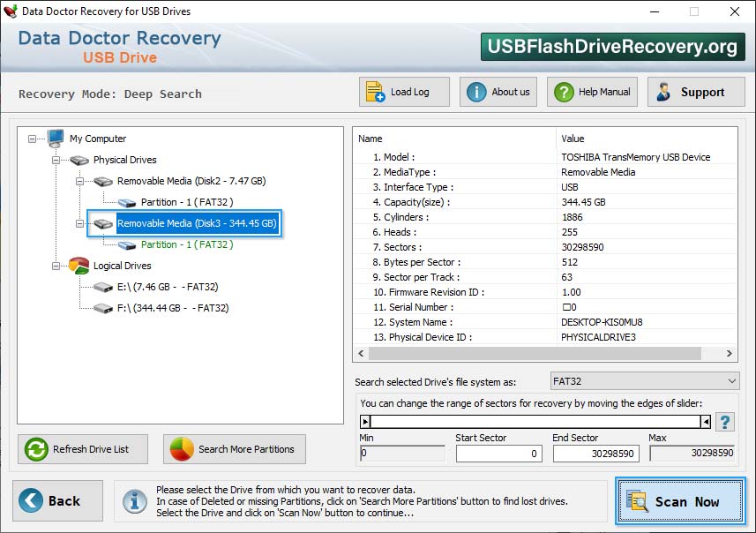Click the F:\ drive icon

point(103,308)
